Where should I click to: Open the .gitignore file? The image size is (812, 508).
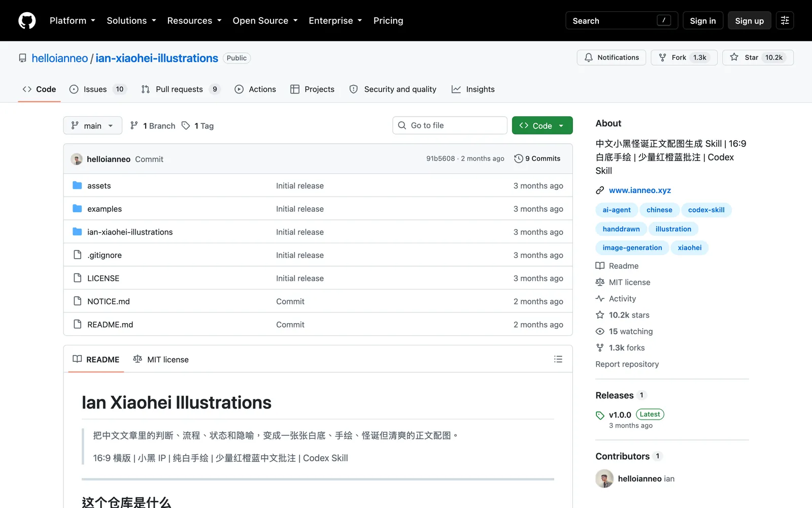click(x=105, y=255)
